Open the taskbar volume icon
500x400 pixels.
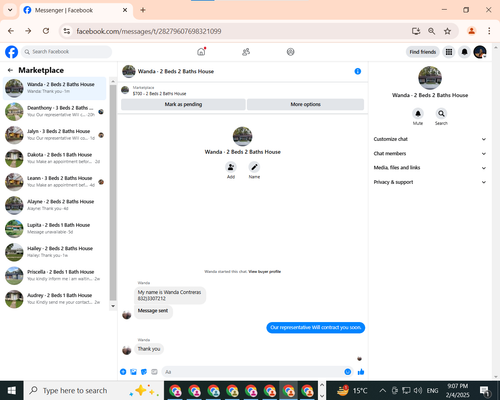[x=418, y=390]
